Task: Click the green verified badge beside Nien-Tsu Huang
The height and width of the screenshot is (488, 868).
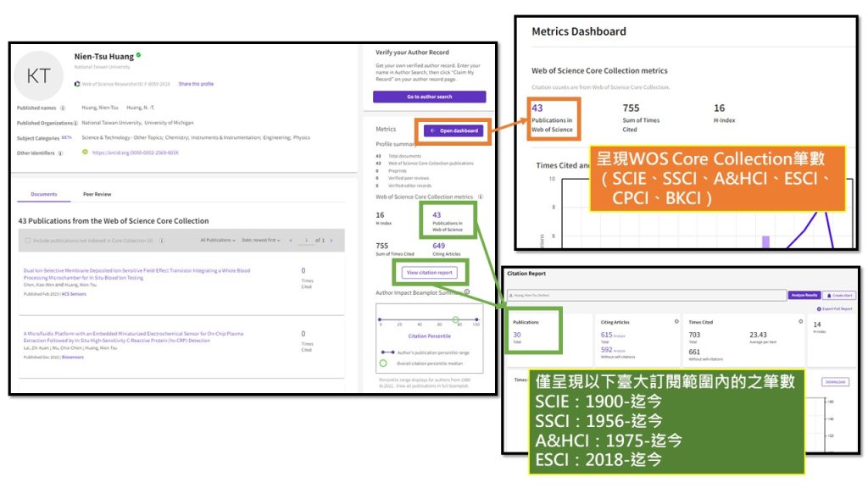Action: click(138, 55)
